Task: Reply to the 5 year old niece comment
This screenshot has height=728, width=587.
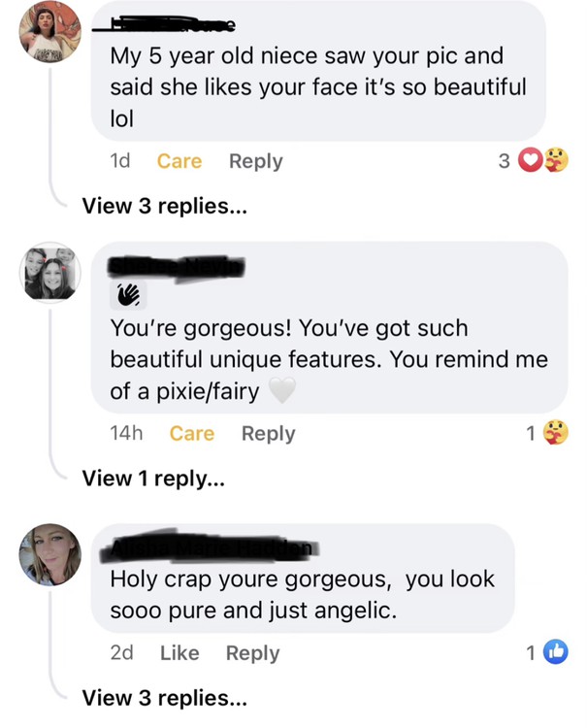Action: coord(256,161)
